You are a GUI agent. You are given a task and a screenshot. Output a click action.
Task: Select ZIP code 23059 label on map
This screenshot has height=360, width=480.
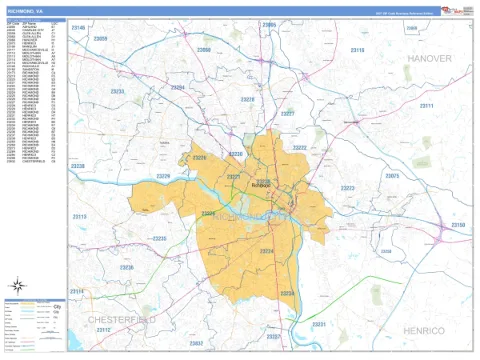coord(100,39)
